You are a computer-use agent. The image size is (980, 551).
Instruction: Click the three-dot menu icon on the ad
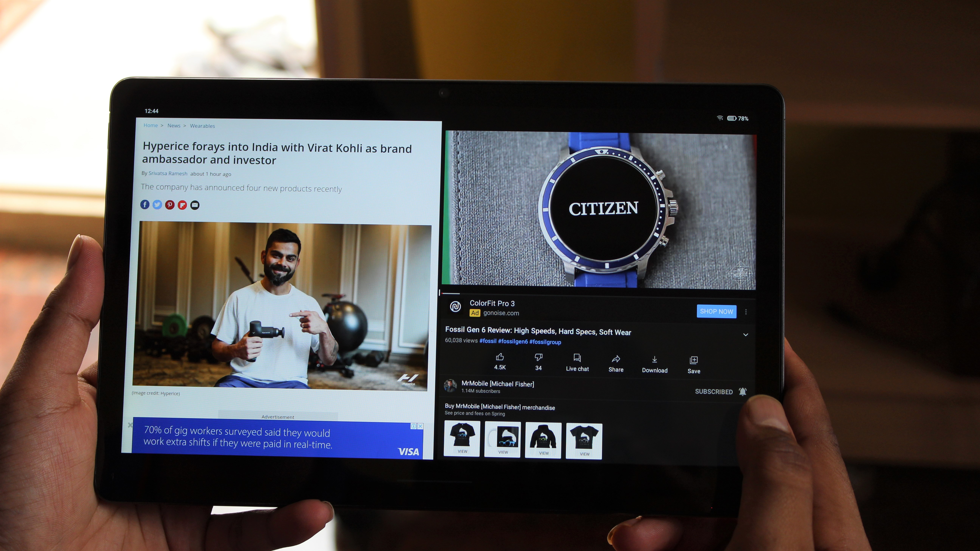(747, 311)
